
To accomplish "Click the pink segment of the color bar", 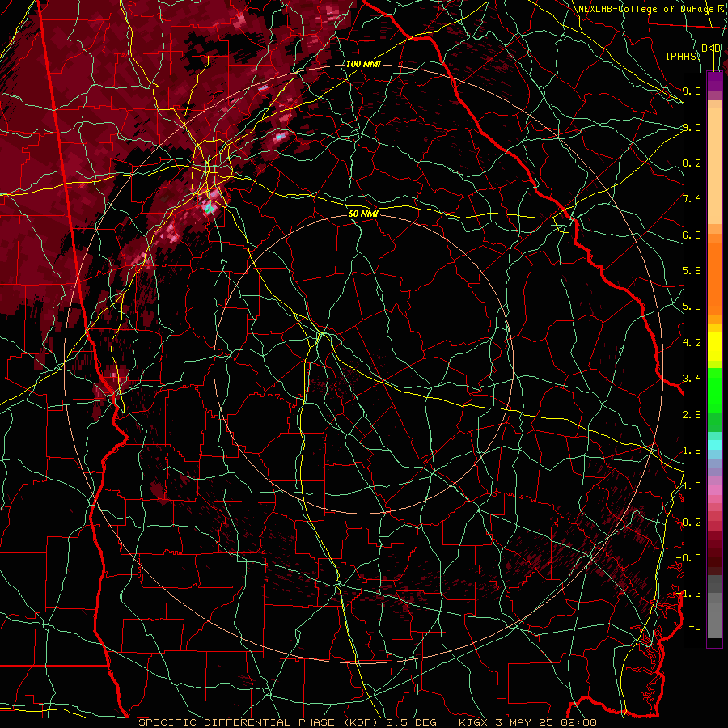I will [x=714, y=490].
